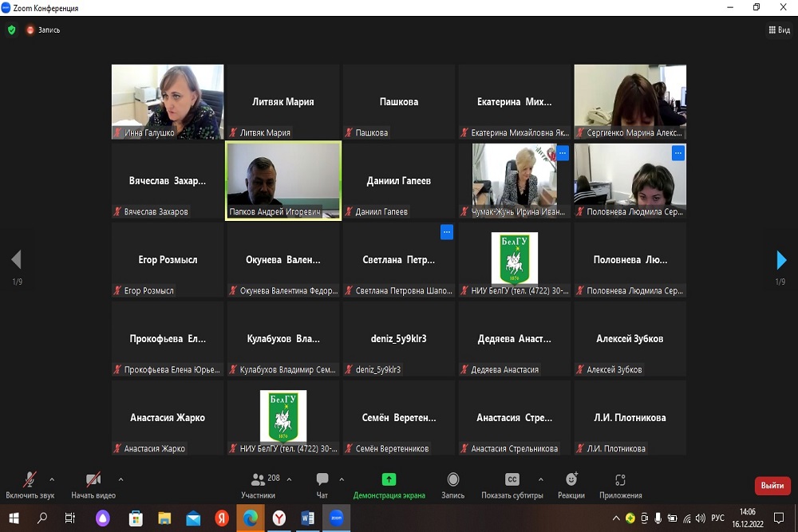Expand the arrow next to Participants count
The image size is (798, 532).
289,479
